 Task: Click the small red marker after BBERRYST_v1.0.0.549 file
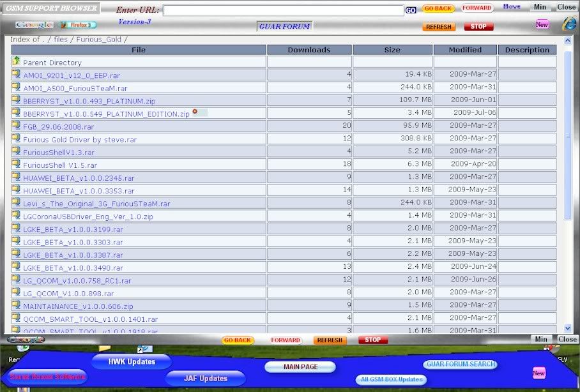coord(195,111)
